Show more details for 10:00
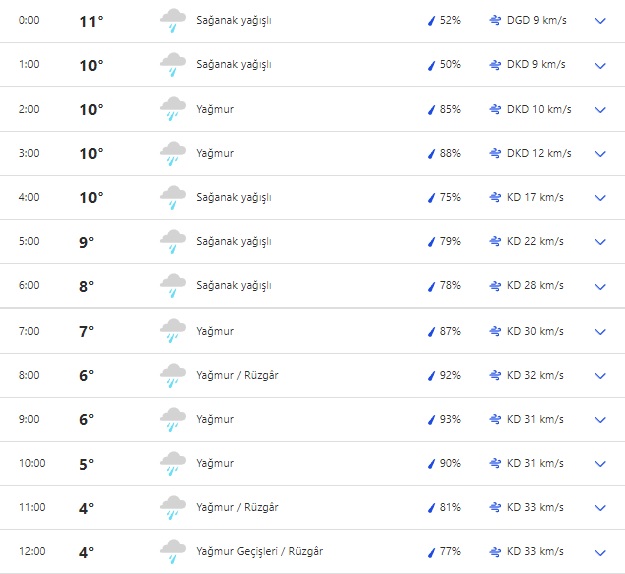This screenshot has height=574, width=625. point(600,464)
